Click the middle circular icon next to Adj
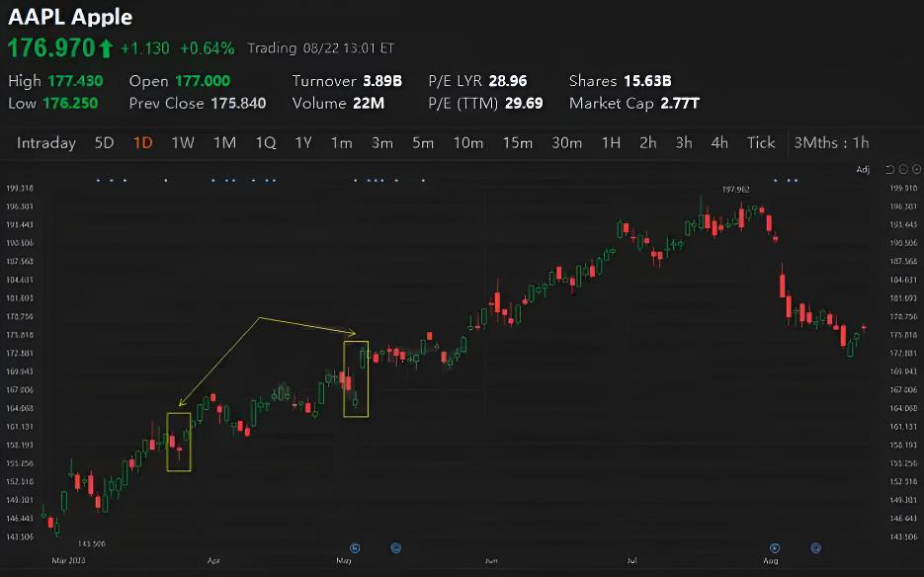The width and height of the screenshot is (924, 577). coord(901,170)
